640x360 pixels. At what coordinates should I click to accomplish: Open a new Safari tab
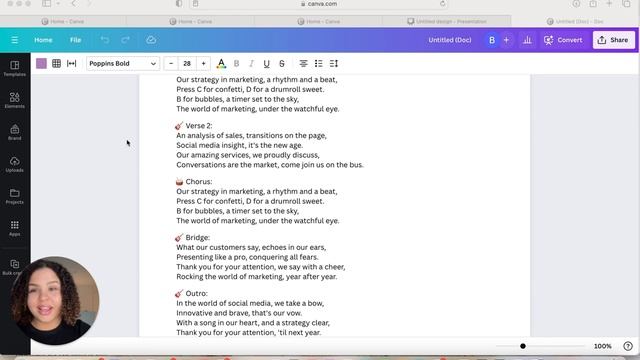[609, 4]
